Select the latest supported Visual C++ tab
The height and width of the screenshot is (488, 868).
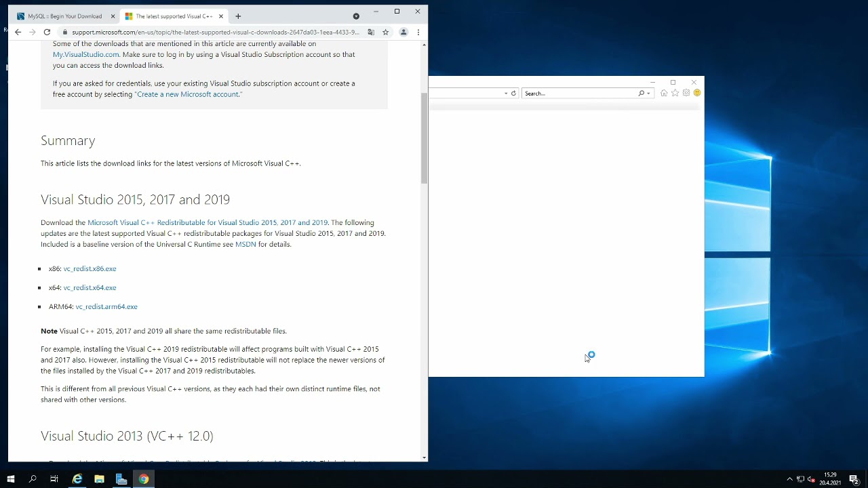(x=174, y=16)
